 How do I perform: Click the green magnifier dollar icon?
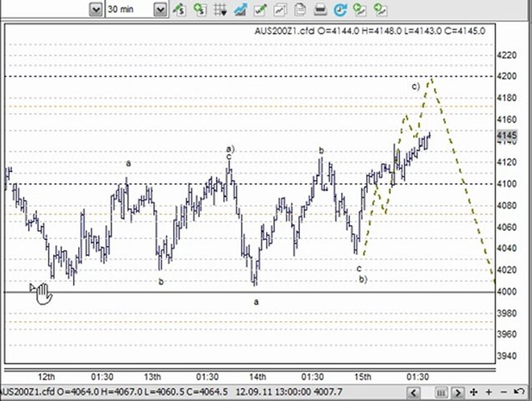tap(200, 9)
